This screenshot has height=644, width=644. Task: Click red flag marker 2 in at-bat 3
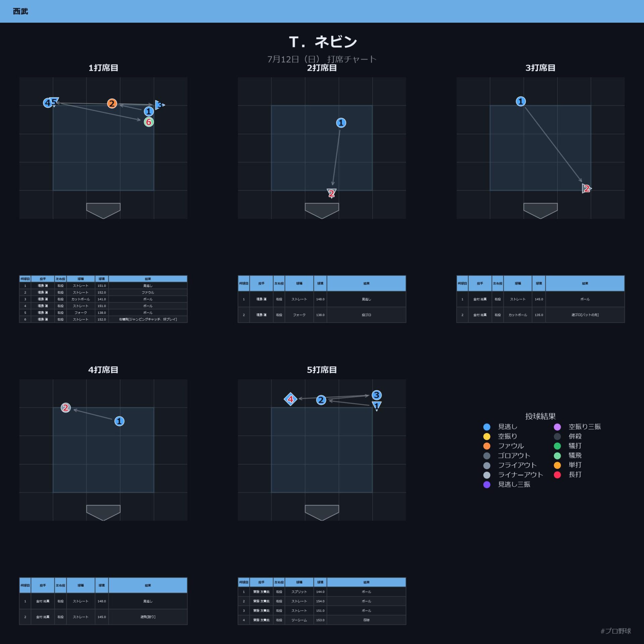(586, 189)
